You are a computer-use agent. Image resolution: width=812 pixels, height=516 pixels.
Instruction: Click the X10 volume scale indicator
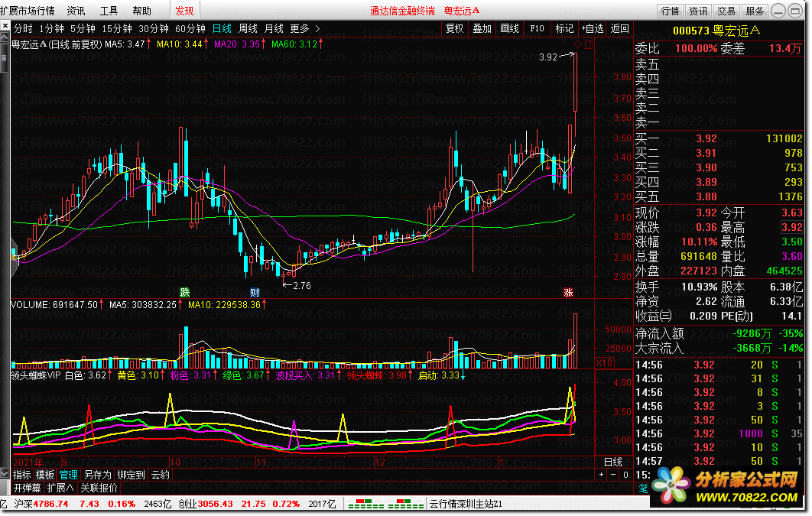coord(604,363)
